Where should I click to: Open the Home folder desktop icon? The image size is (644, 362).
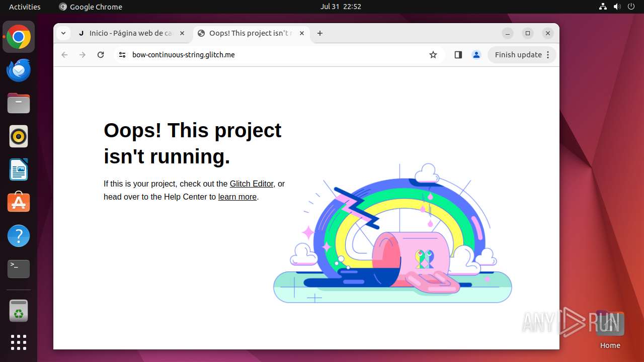click(610, 329)
